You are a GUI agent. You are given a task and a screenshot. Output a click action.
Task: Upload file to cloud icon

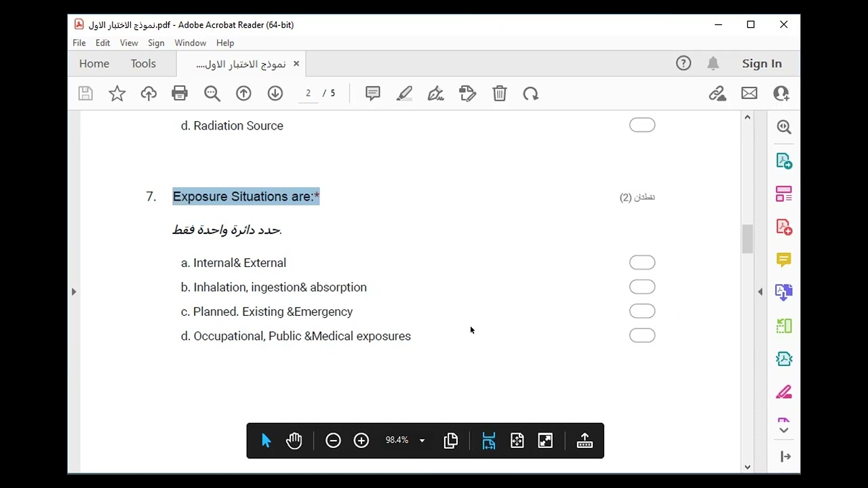point(149,94)
